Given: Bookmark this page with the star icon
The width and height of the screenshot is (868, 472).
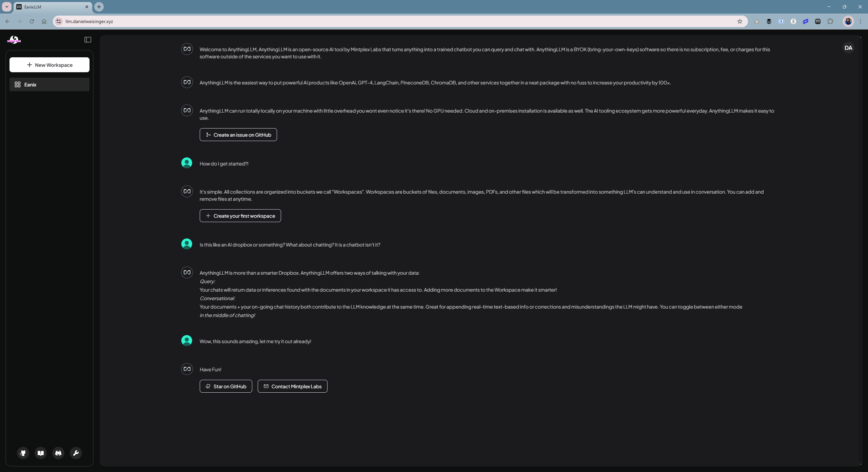Looking at the screenshot, I should (x=739, y=21).
